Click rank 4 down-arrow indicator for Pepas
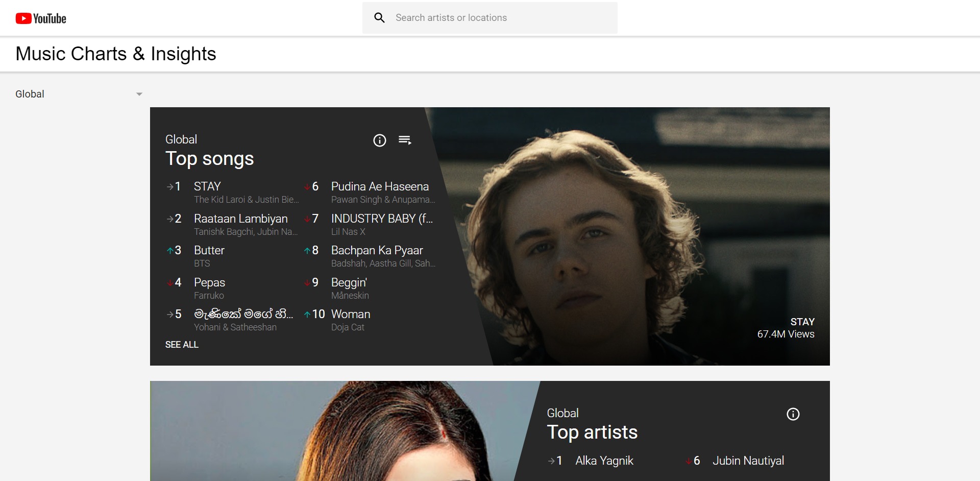This screenshot has width=980, height=481. coord(170,283)
